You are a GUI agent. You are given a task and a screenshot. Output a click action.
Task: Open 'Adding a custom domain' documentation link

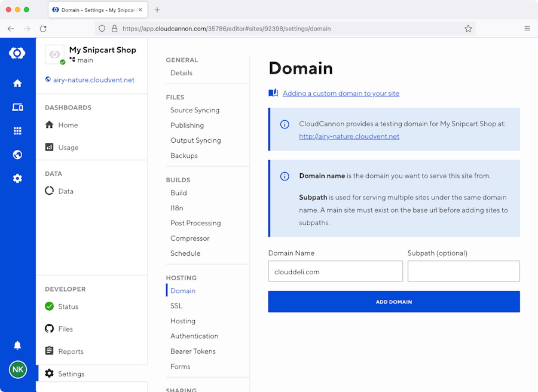(x=341, y=93)
